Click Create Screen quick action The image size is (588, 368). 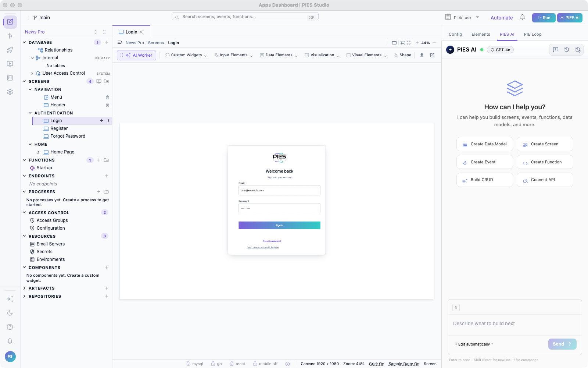click(x=545, y=144)
